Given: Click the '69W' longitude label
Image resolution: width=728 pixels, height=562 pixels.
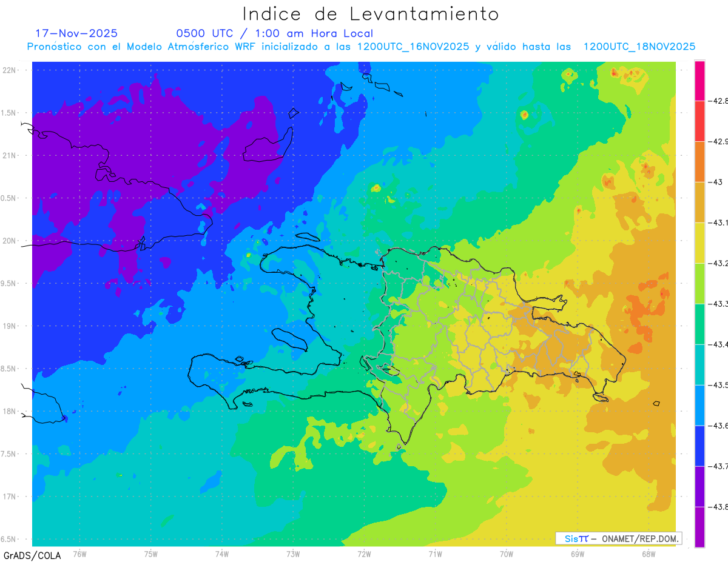Looking at the screenshot, I should click(x=577, y=554).
